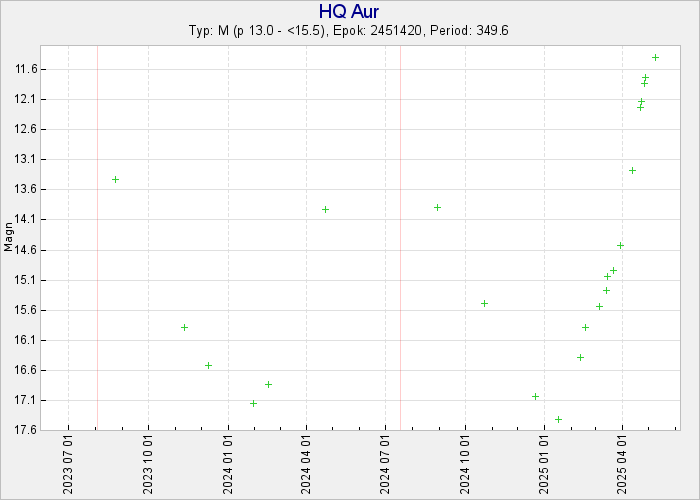The height and width of the screenshot is (500, 700).
Task: Click the 11.6 y-axis tick label
Action: click(27, 69)
